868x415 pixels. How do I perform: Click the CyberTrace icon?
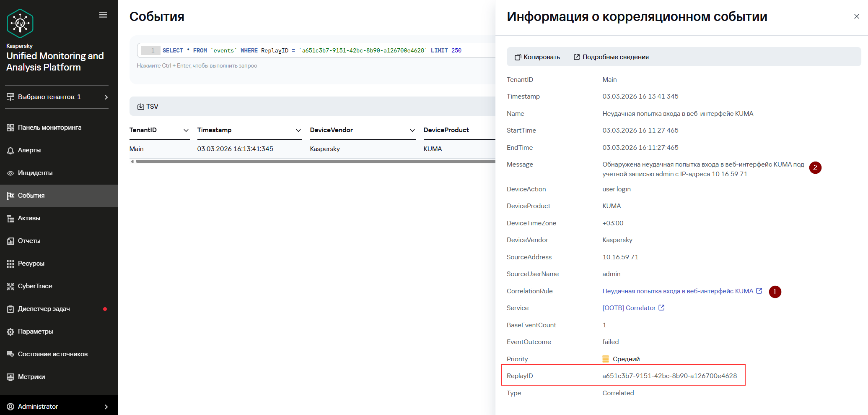(x=10, y=286)
